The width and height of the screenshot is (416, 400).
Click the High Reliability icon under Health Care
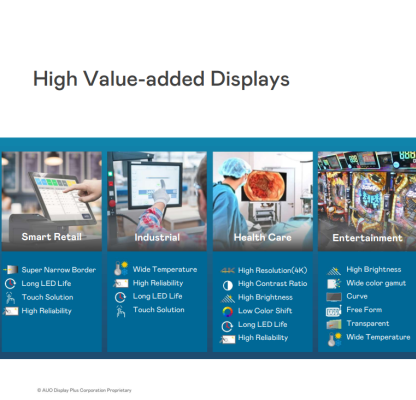click(x=228, y=340)
